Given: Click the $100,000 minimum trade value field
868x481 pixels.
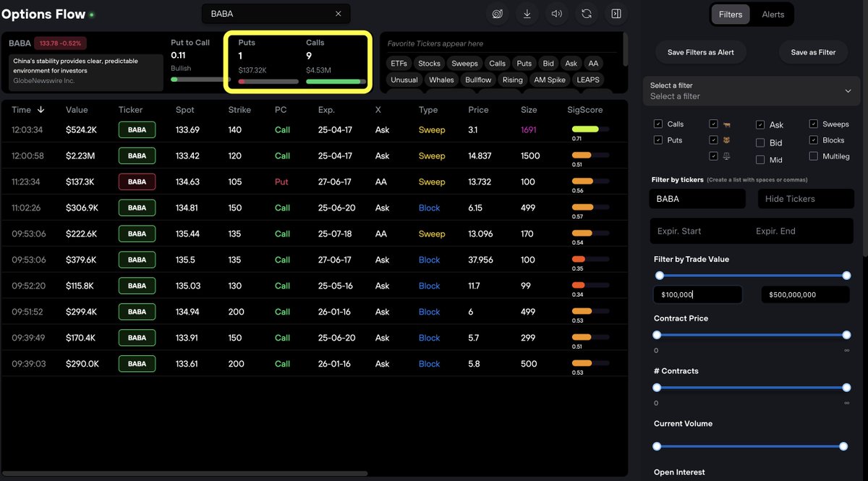Looking at the screenshot, I should pos(698,294).
